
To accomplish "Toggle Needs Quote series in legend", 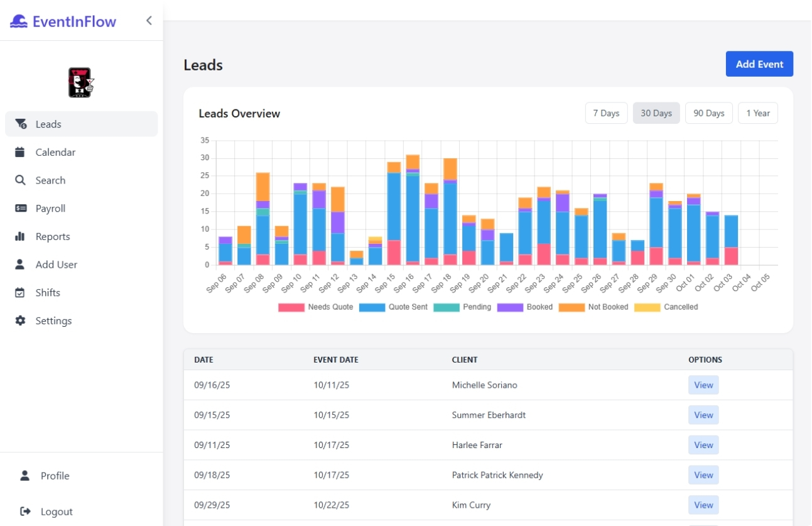I will coord(291,307).
